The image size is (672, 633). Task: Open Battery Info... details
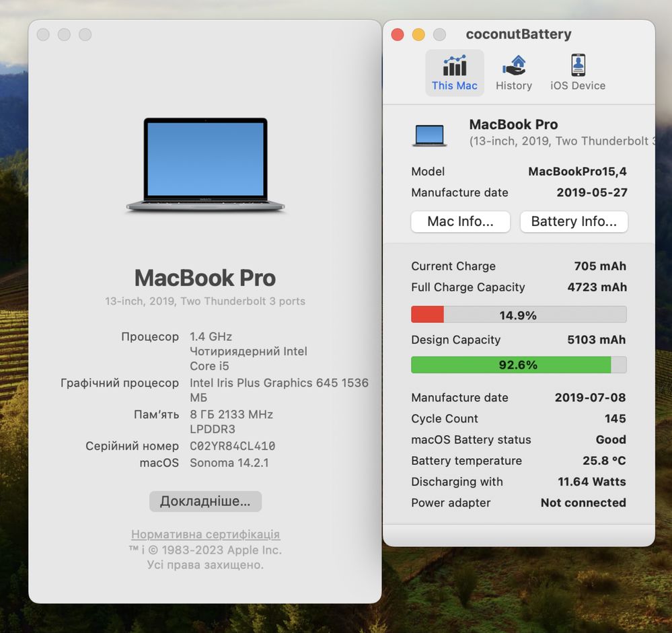pyautogui.click(x=574, y=221)
